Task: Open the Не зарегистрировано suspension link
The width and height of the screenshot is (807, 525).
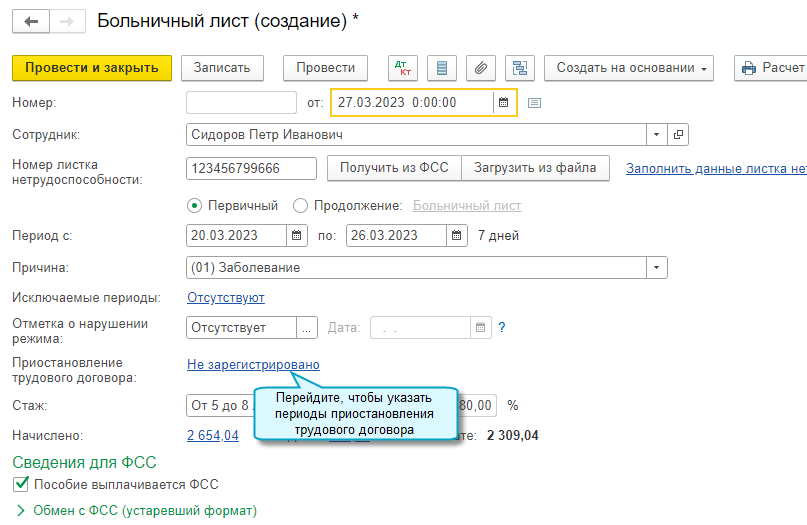Action: click(253, 365)
